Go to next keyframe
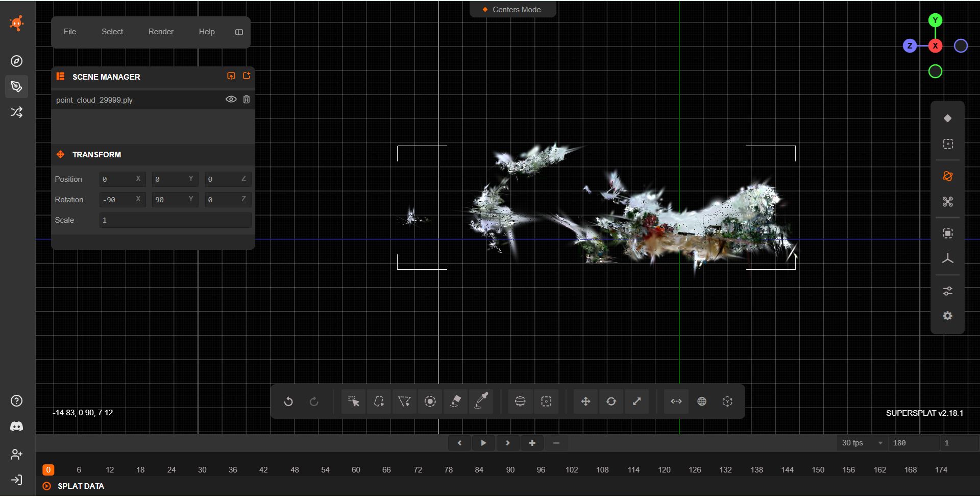The image size is (980, 497). tap(507, 443)
